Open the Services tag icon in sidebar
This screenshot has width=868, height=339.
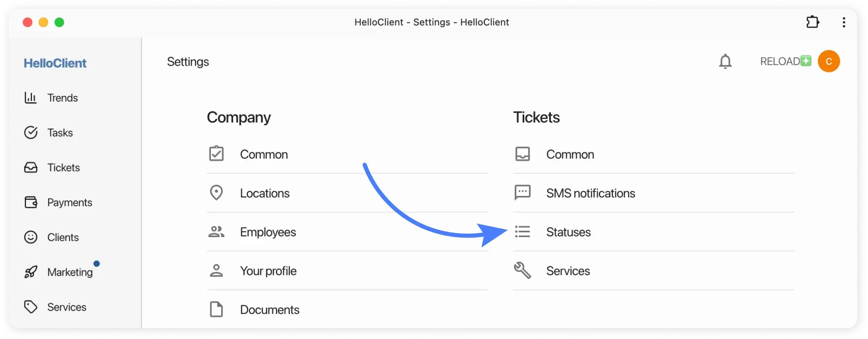(31, 307)
